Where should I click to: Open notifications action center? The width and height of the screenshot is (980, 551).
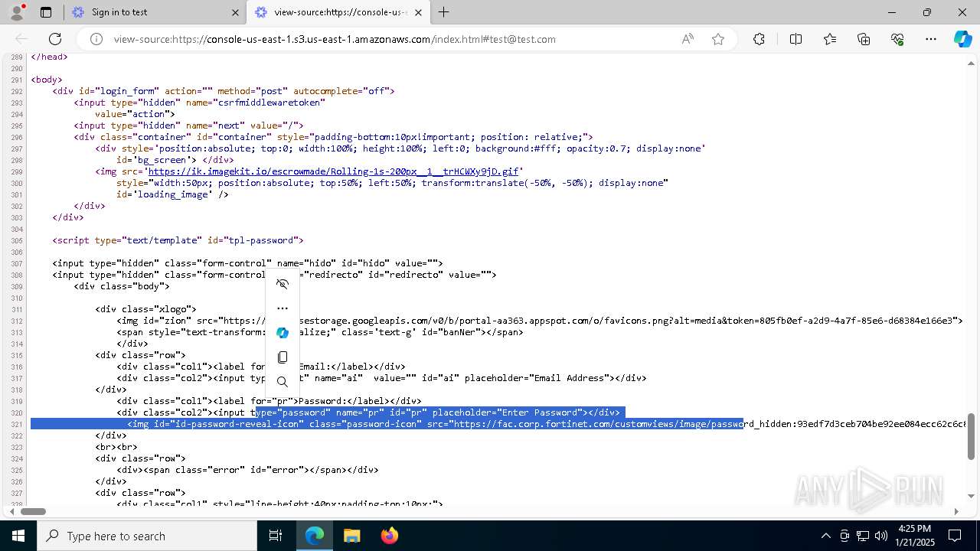click(955, 536)
